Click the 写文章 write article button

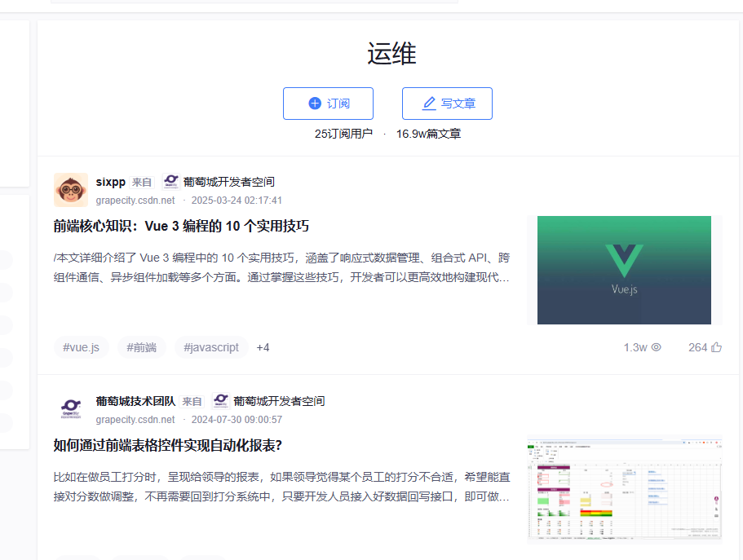point(447,104)
